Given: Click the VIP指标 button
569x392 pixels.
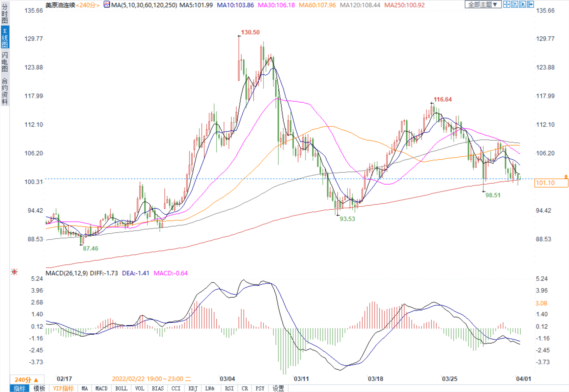Looking at the screenshot, I should click(63, 388).
